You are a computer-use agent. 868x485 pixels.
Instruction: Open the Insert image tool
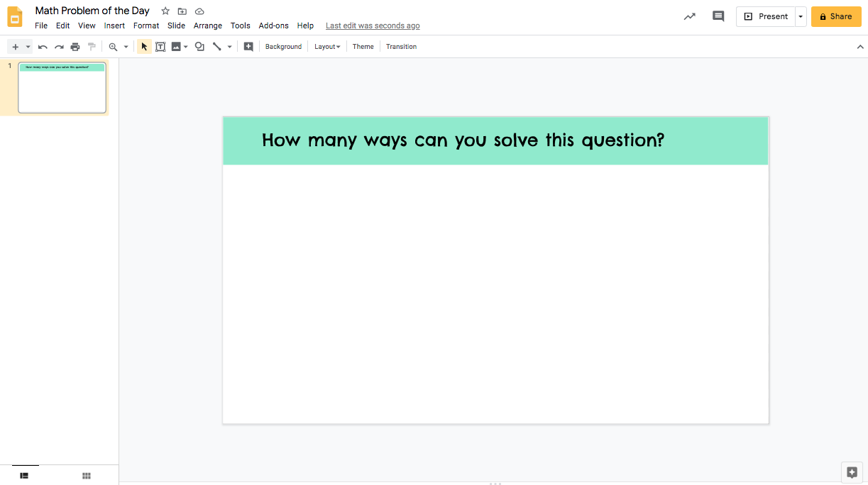[176, 46]
